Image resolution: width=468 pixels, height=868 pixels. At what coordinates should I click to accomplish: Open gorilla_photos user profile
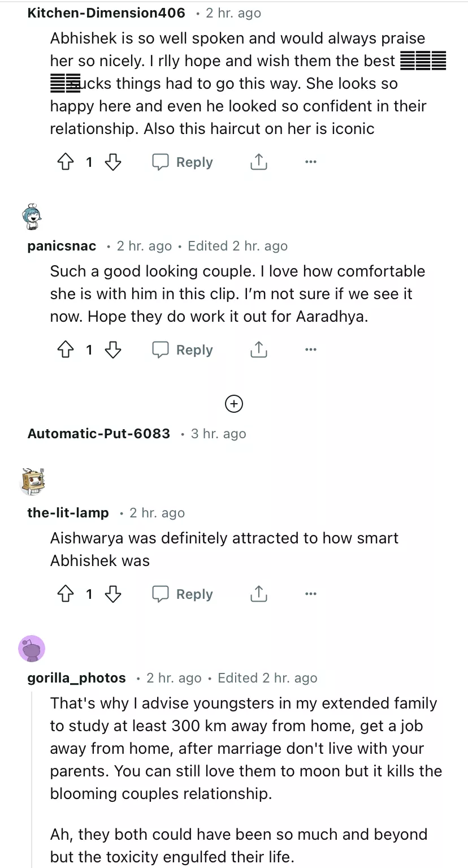(x=76, y=678)
